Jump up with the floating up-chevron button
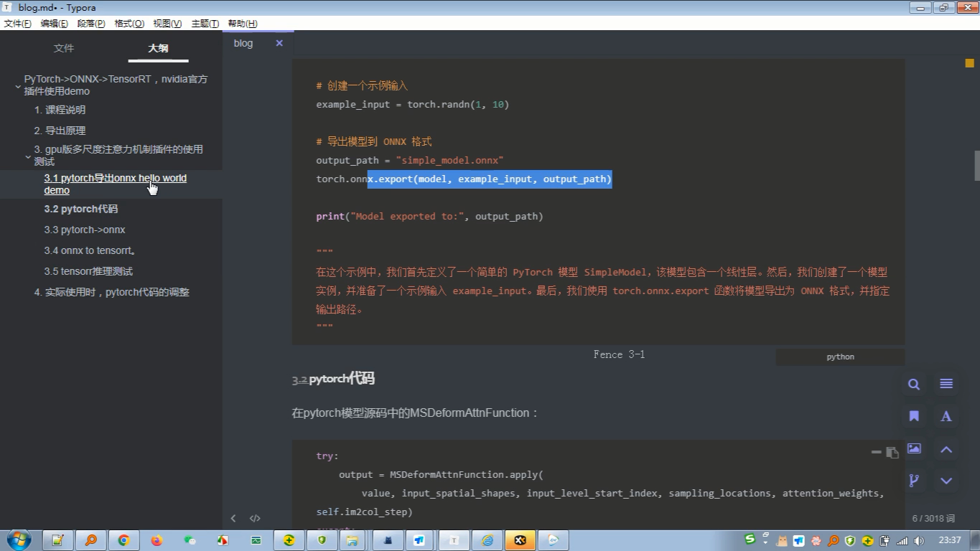980x551 pixels. [946, 449]
